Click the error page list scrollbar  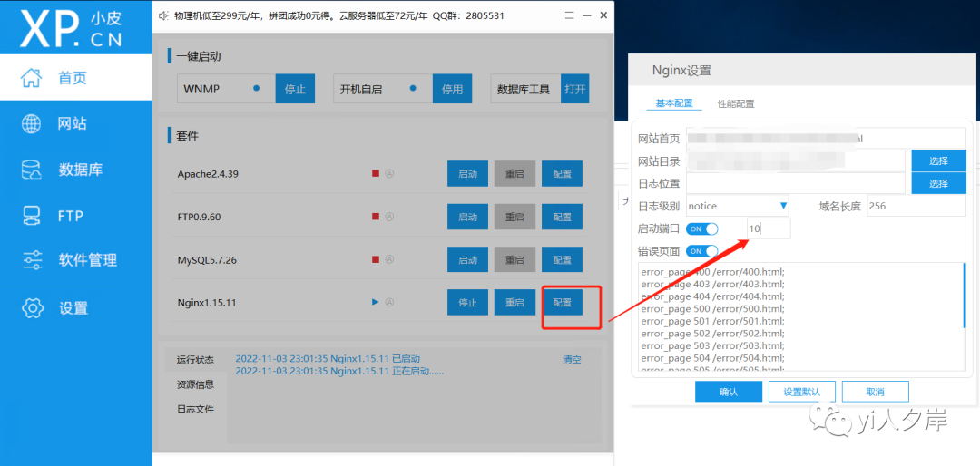(964, 294)
